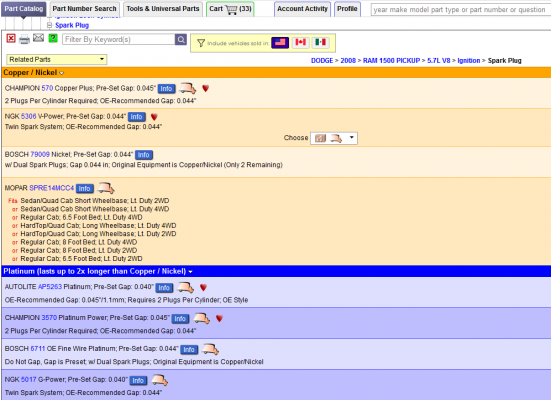Screen dimensions: 551x400
Task: Go to 5.7L V8 breadcrumb link
Action: [439, 60]
